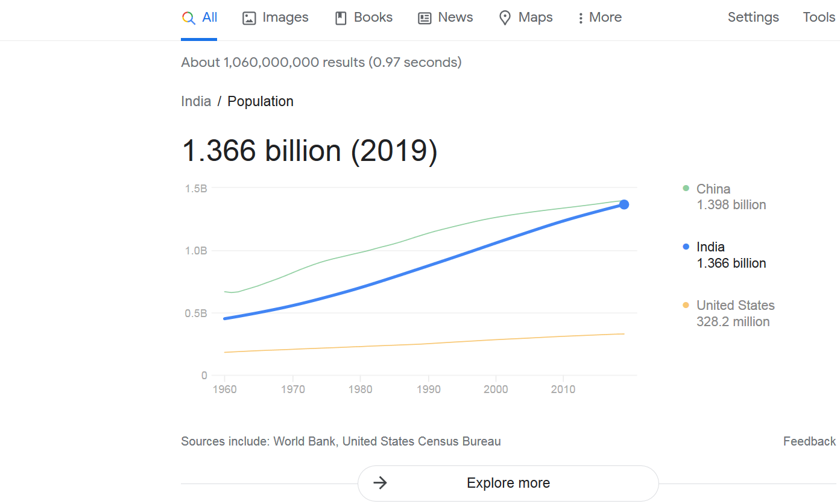Select the India legend entry

(x=724, y=255)
